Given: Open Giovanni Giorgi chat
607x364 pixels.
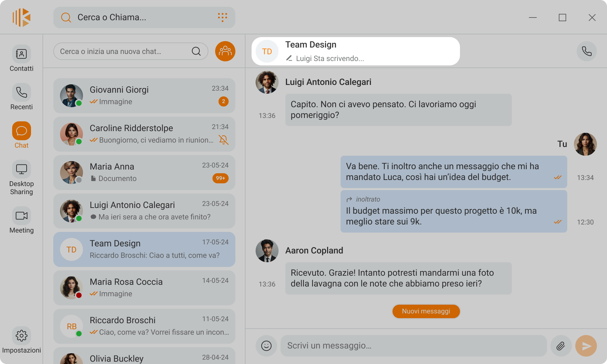Looking at the screenshot, I should 144,96.
